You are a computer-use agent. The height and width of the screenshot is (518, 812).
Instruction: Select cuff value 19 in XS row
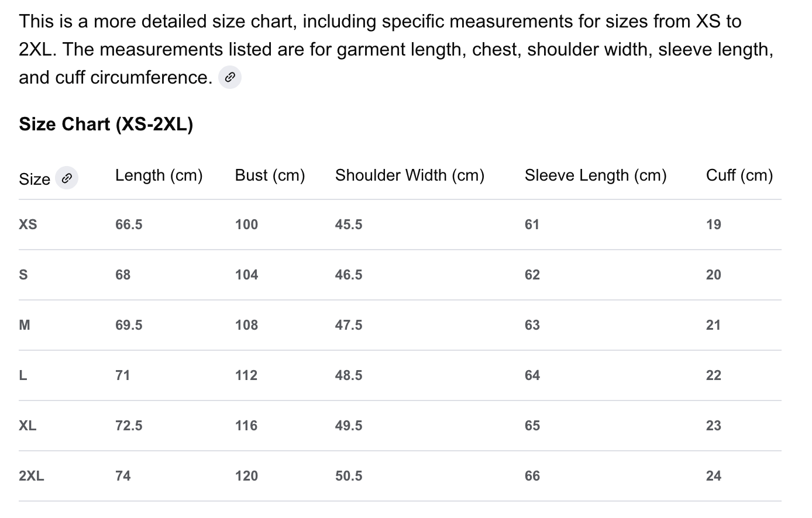(x=713, y=225)
